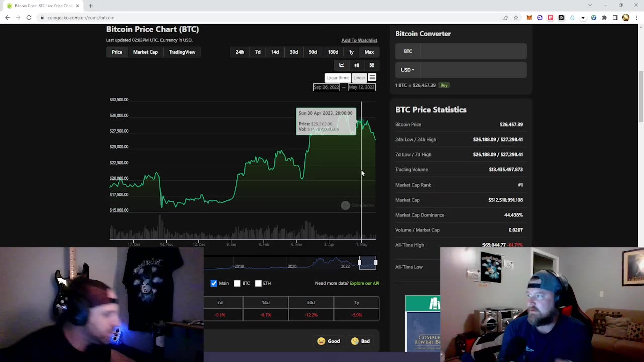Select the TradingView chart tab
The width and height of the screenshot is (644, 362).
tap(182, 52)
